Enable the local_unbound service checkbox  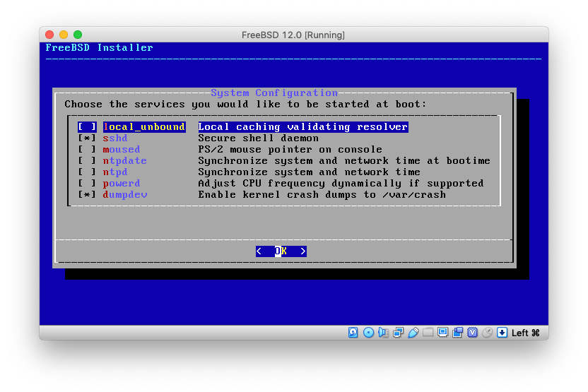point(87,127)
